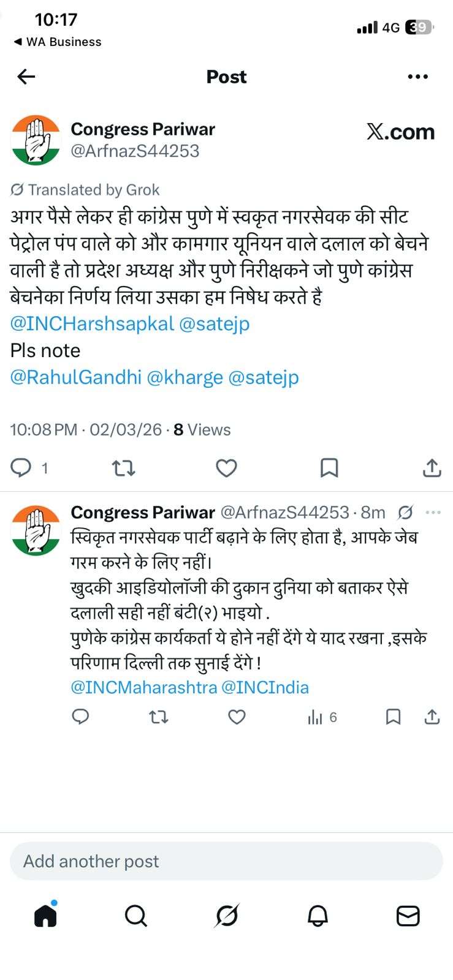This screenshot has height=980, width=453.
Task: Bookmark the main post
Action: (329, 468)
